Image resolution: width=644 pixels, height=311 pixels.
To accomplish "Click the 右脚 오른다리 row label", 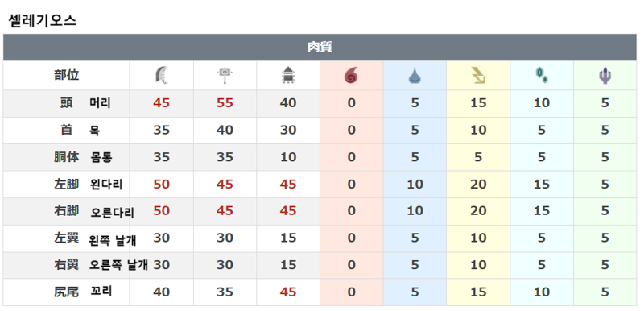I will (94, 211).
